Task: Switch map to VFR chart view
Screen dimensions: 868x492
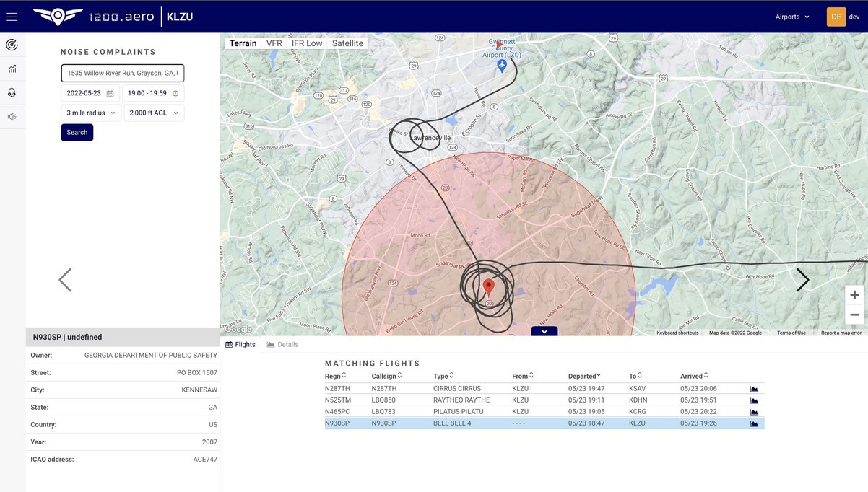Action: click(x=274, y=43)
